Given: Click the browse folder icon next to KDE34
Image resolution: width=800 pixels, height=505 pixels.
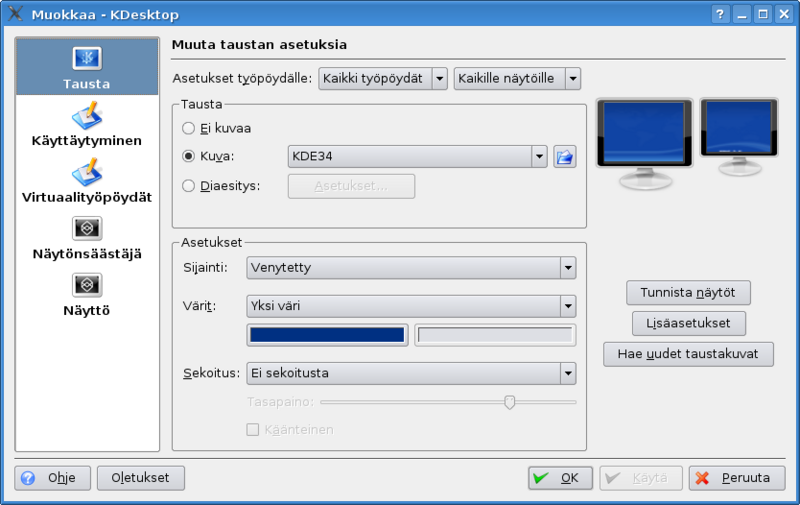Looking at the screenshot, I should [x=565, y=156].
